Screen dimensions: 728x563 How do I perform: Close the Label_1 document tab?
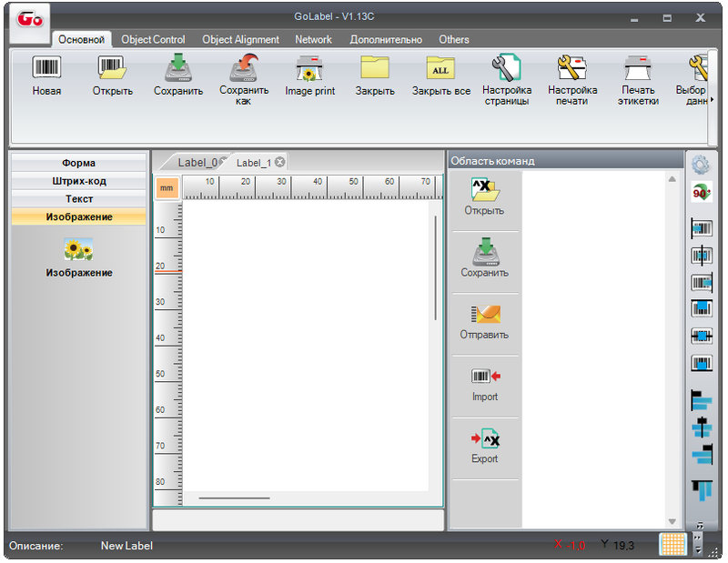point(280,162)
